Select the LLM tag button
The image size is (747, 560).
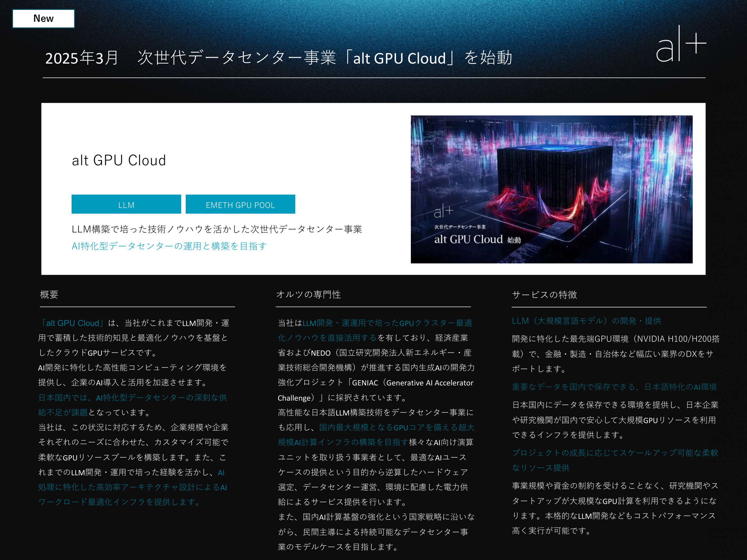126,205
